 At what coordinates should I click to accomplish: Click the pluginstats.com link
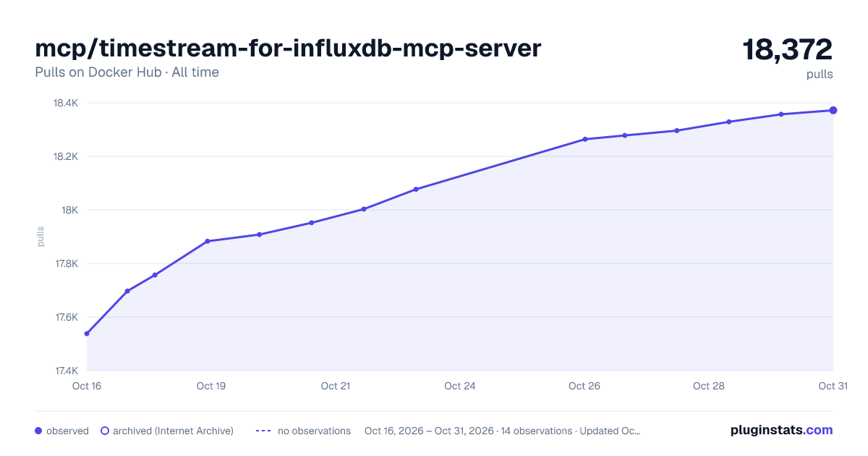781,430
